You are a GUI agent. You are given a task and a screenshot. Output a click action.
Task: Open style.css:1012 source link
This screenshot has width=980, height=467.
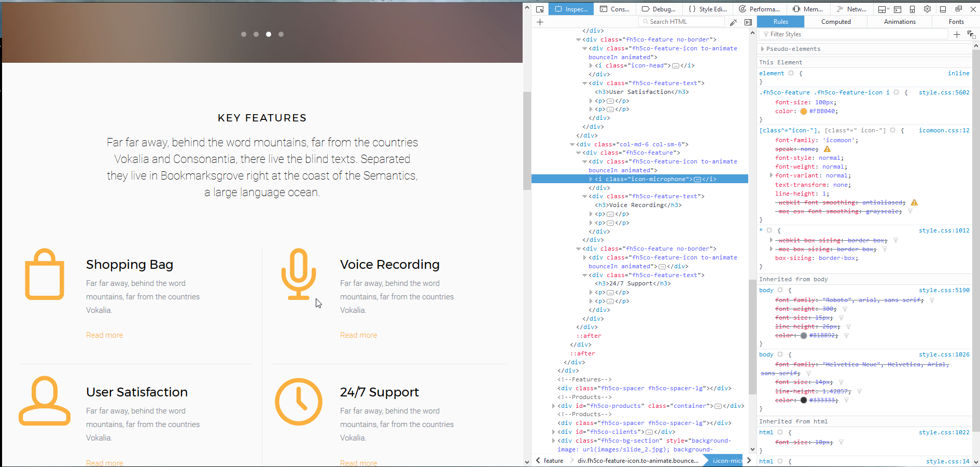tap(944, 230)
